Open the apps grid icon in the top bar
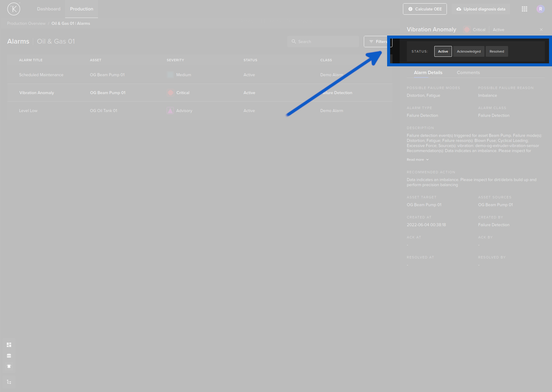Screen dimensions: 552x392 coord(524,9)
